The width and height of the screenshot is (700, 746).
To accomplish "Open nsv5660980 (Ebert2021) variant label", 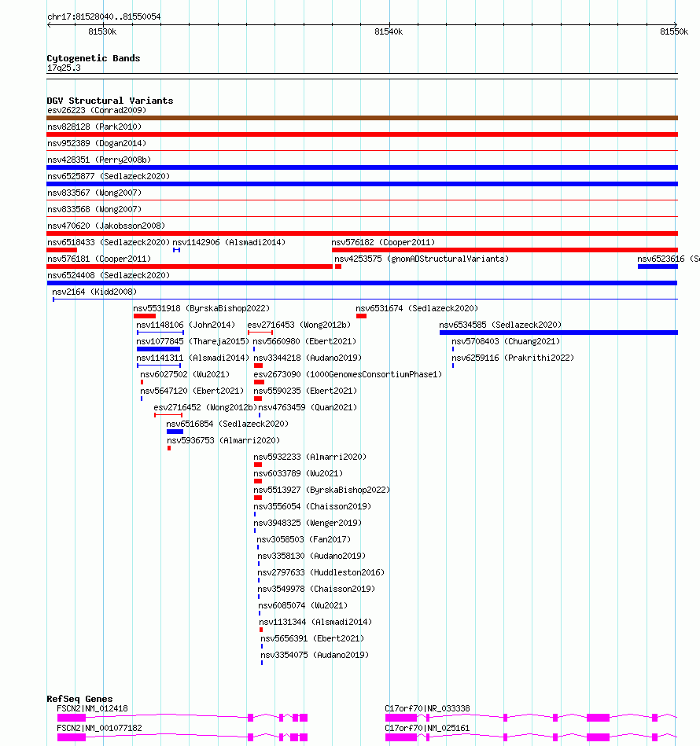I will click(304, 342).
